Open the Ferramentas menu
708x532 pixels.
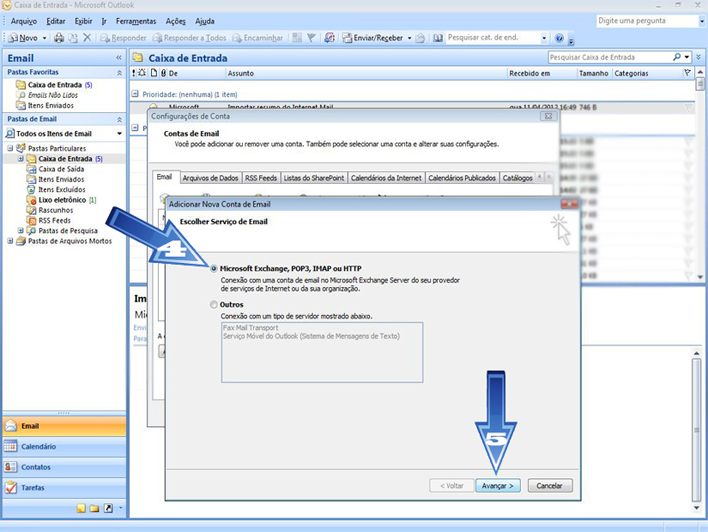(136, 21)
